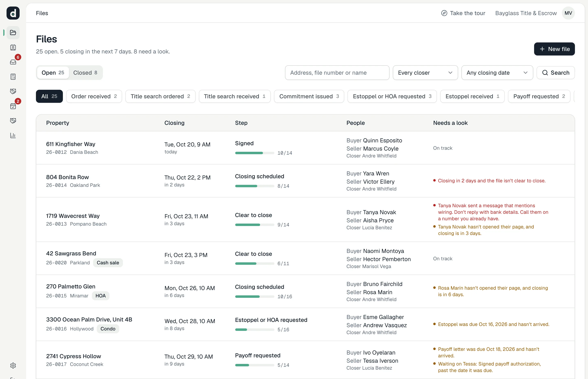Open the Files folder icon in sidebar

coord(13,32)
